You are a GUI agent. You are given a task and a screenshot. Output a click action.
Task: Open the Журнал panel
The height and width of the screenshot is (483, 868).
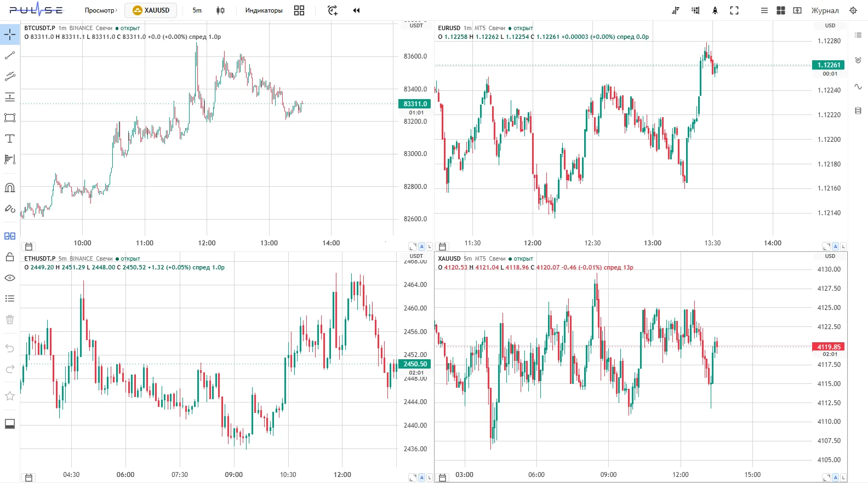click(x=825, y=10)
